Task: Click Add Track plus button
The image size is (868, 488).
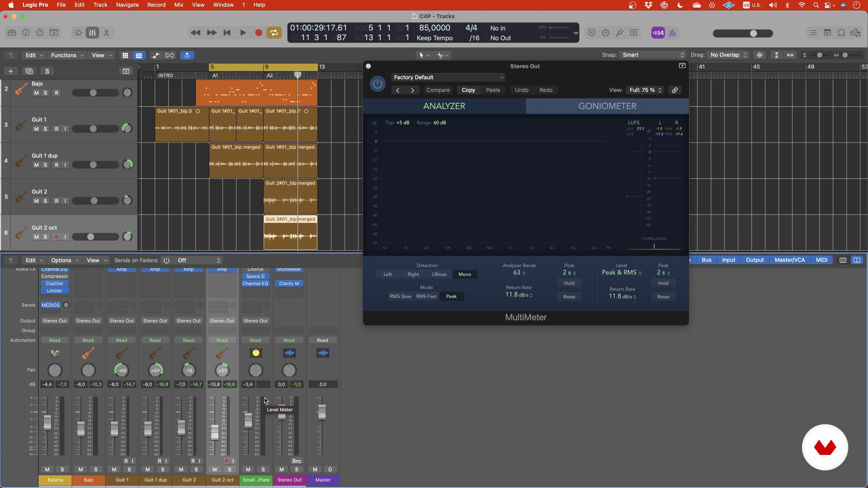Action: [x=10, y=71]
